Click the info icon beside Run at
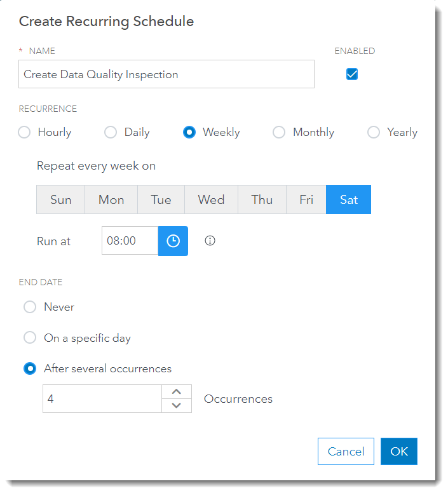Viewport: 448px width, 493px height. [x=210, y=241]
